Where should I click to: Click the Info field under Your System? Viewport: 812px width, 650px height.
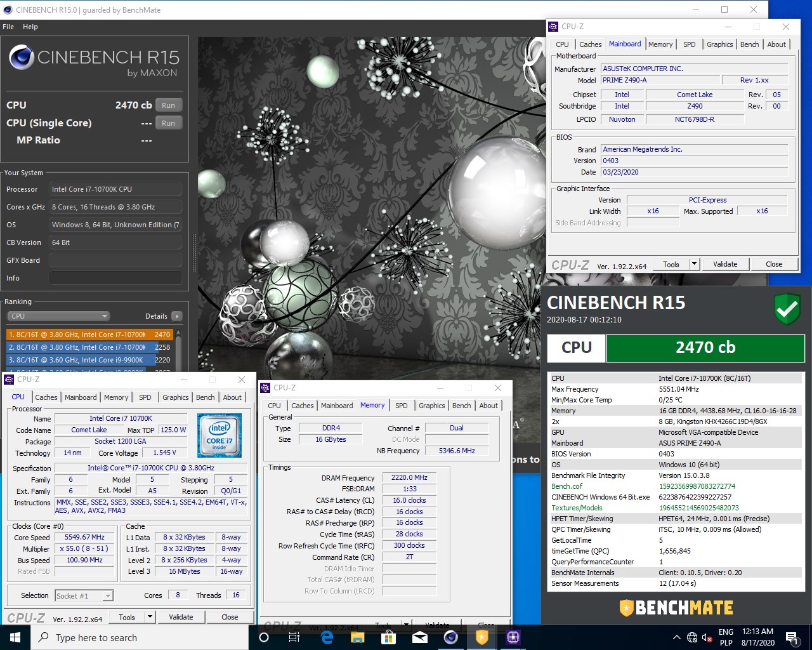point(115,278)
